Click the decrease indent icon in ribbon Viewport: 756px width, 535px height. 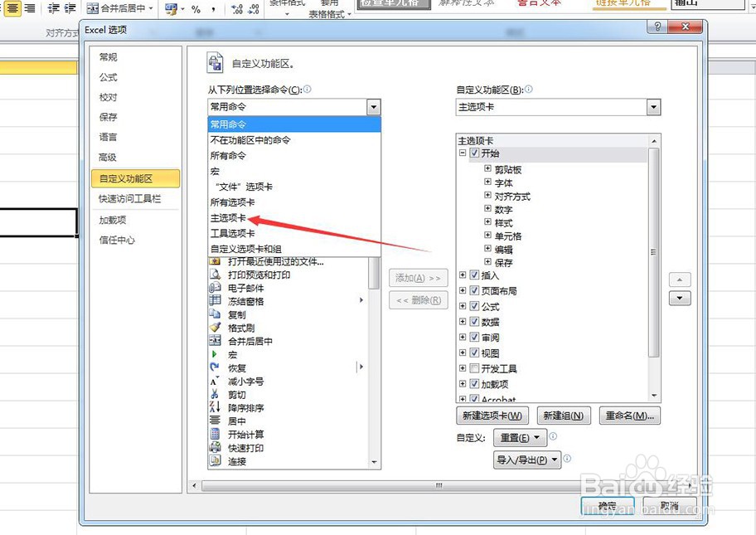coord(53,8)
